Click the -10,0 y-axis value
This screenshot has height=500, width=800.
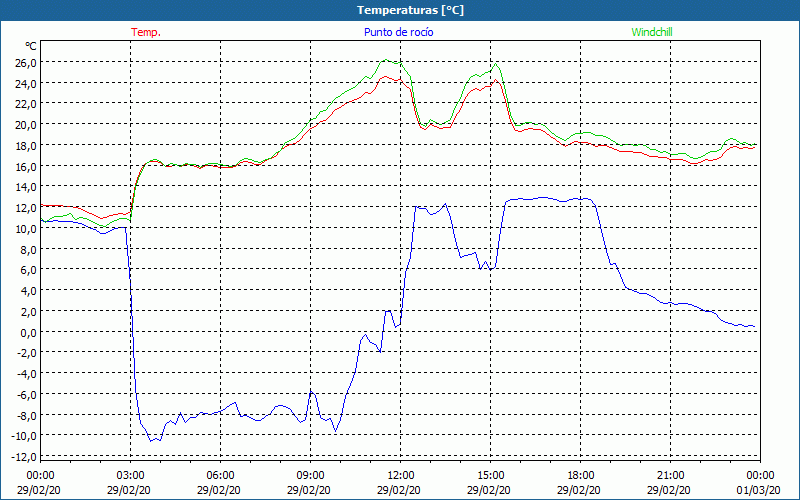pyautogui.click(x=26, y=436)
